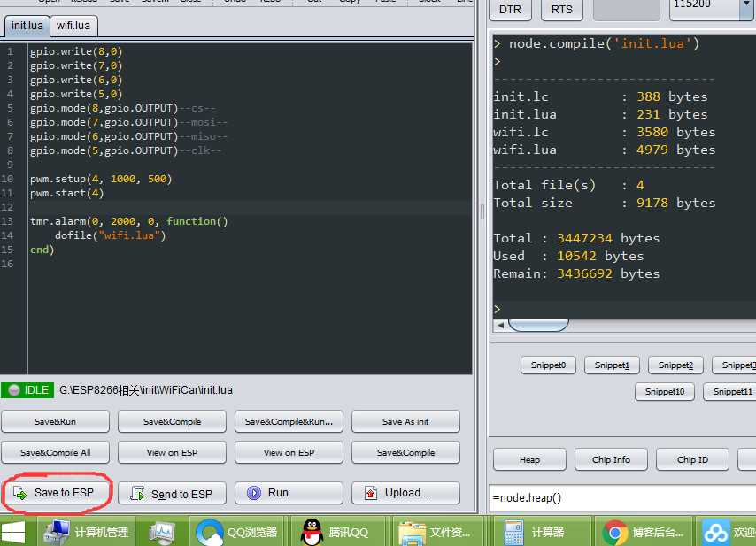Click the Snippet11 button
This screenshot has height=546, width=756.
(731, 392)
